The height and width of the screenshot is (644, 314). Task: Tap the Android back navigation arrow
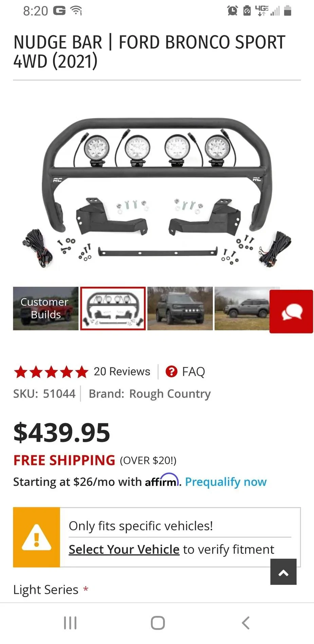coord(246,623)
